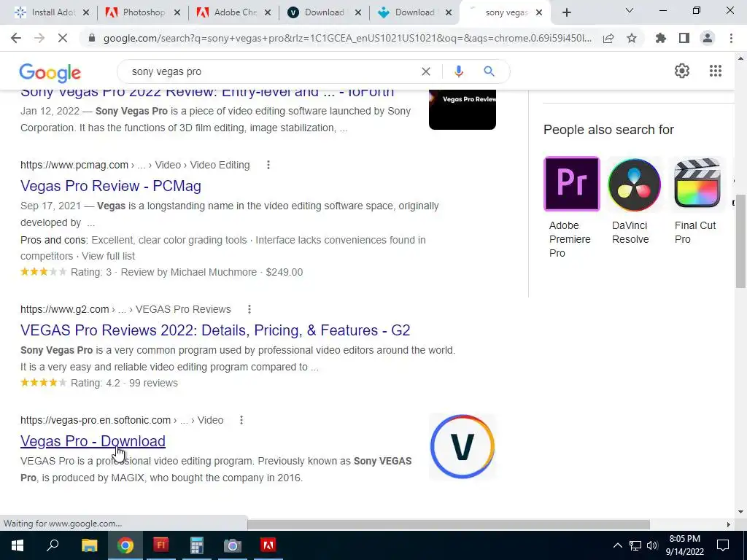
Task: Click the Chrome address bar URL
Action: 348,39
